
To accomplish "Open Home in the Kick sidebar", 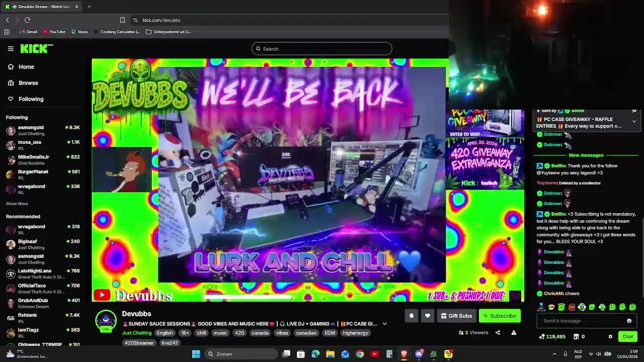I will click(x=26, y=67).
